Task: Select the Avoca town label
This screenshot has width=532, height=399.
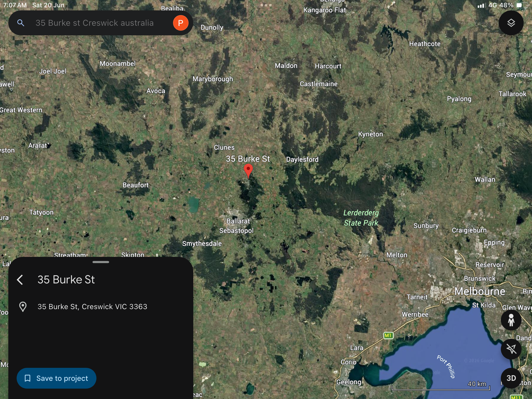Action: point(156,91)
